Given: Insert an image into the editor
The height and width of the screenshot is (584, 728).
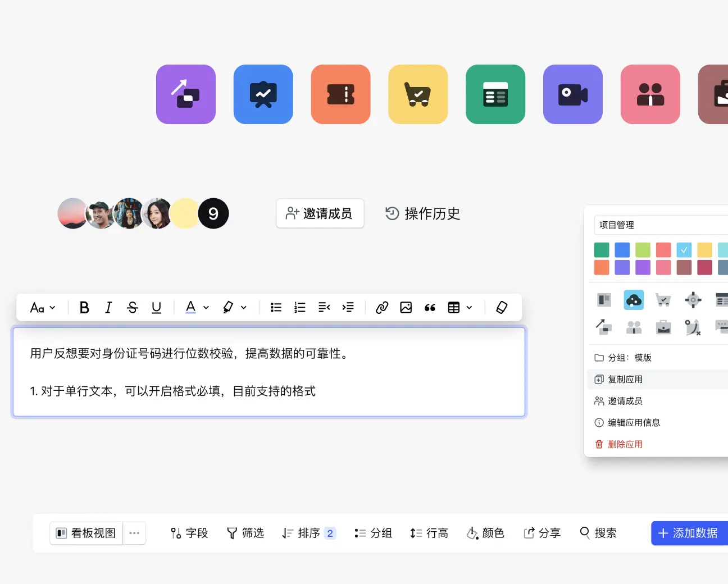Looking at the screenshot, I should tap(406, 308).
